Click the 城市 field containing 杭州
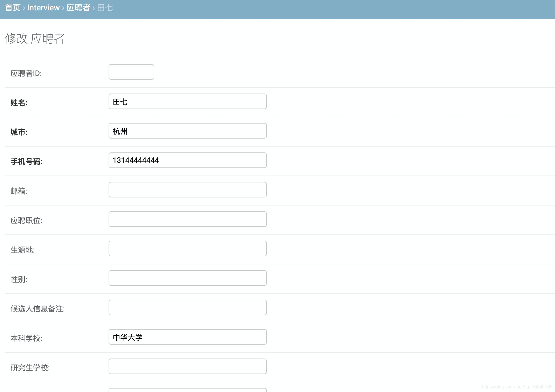This screenshot has width=555, height=392. coord(187,131)
